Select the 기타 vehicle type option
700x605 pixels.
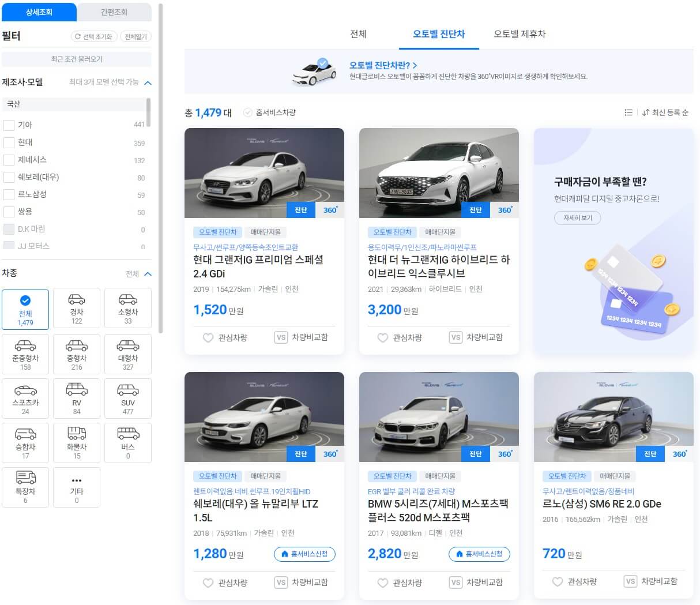pos(77,487)
